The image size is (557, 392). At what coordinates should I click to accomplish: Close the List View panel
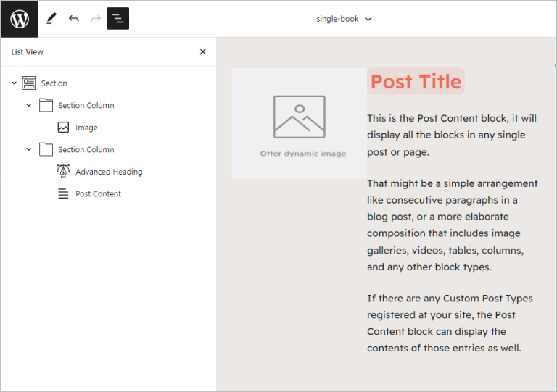[x=202, y=51]
